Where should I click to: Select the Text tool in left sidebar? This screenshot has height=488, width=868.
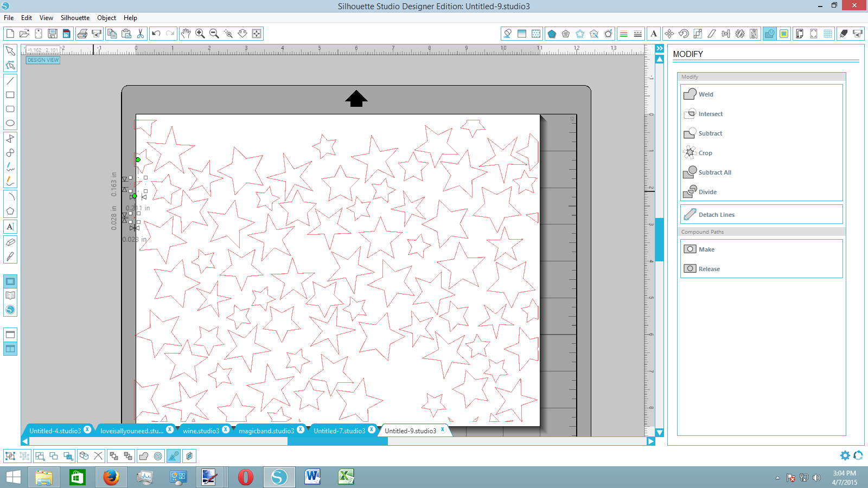click(x=10, y=227)
